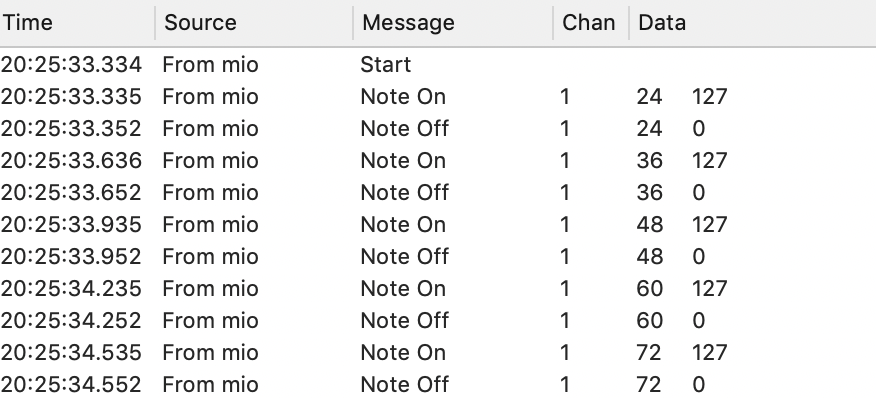Select Note On row with data 36
Viewport: 876px width, 400px height.
click(x=438, y=161)
